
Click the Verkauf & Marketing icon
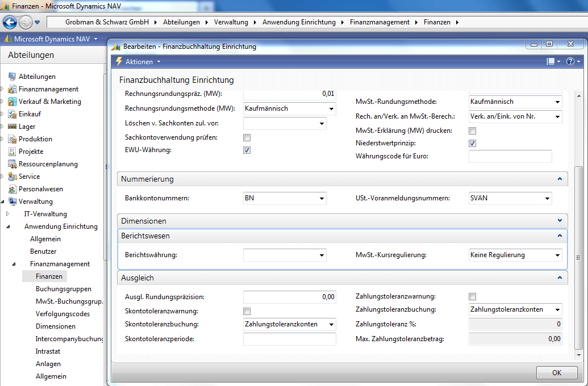click(12, 102)
